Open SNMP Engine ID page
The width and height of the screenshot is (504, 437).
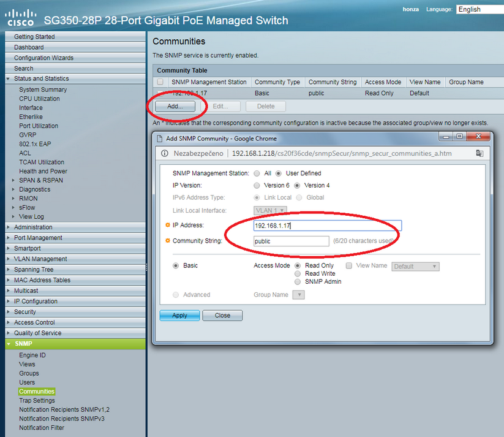tap(32, 355)
